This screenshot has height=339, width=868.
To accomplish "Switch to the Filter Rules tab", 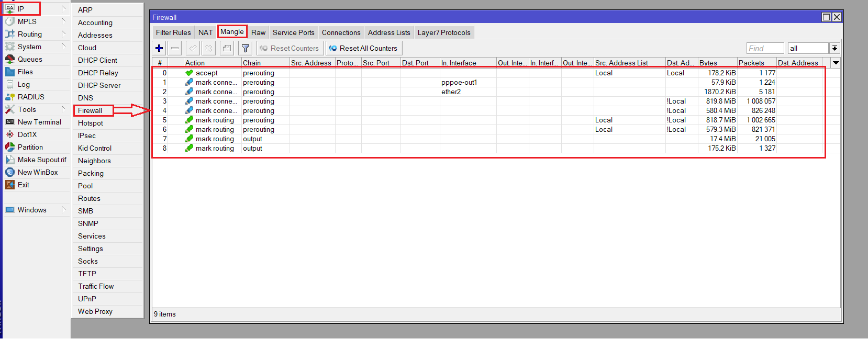I will 173,32.
